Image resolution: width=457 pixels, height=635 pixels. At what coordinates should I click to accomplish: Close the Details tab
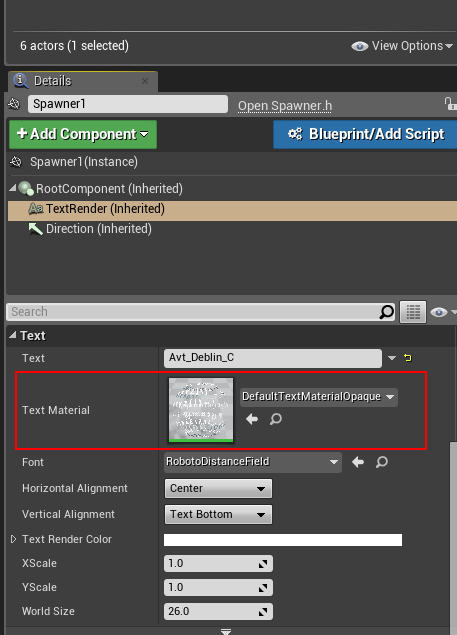(x=145, y=81)
